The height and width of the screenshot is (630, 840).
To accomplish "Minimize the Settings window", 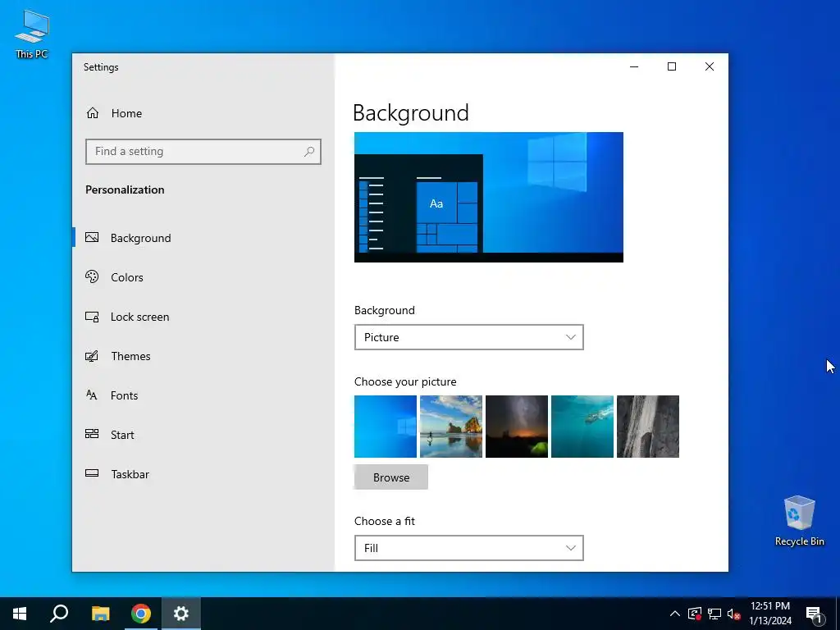I will coord(634,66).
